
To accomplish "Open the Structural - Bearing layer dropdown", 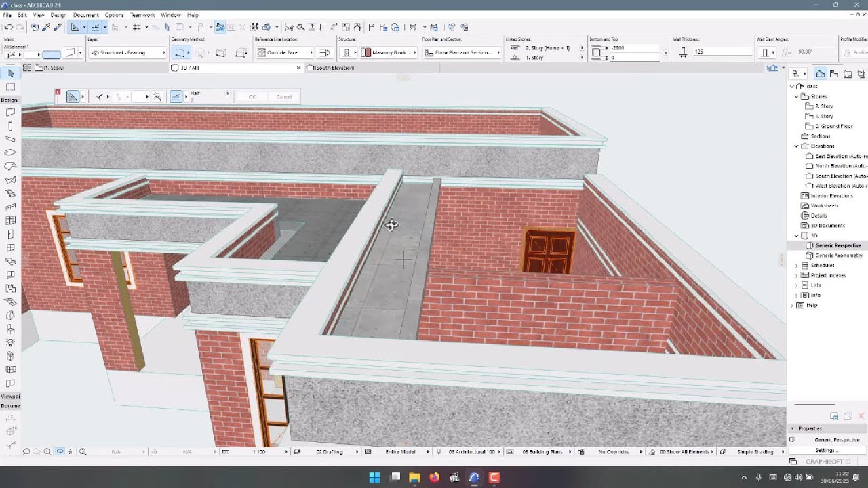I will pos(127,52).
